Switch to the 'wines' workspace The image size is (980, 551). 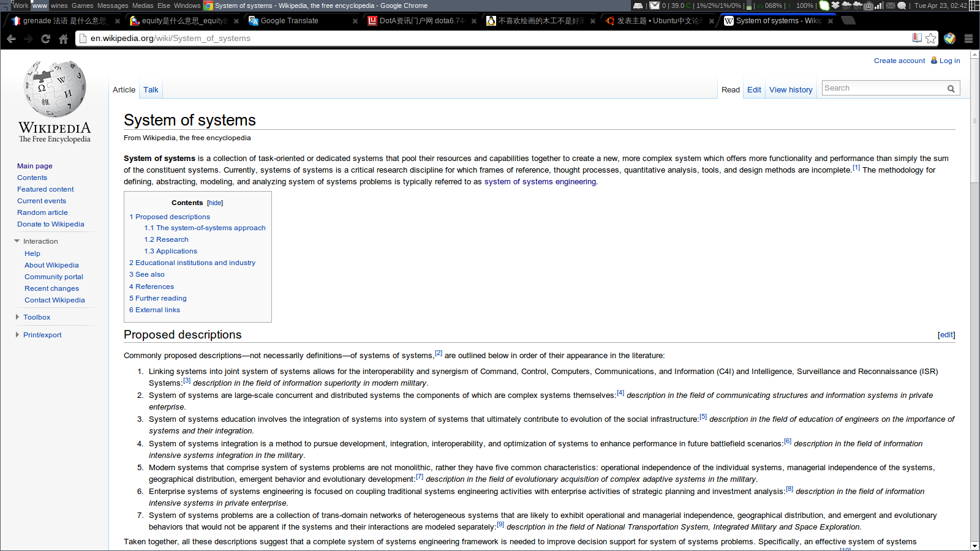click(x=59, y=6)
